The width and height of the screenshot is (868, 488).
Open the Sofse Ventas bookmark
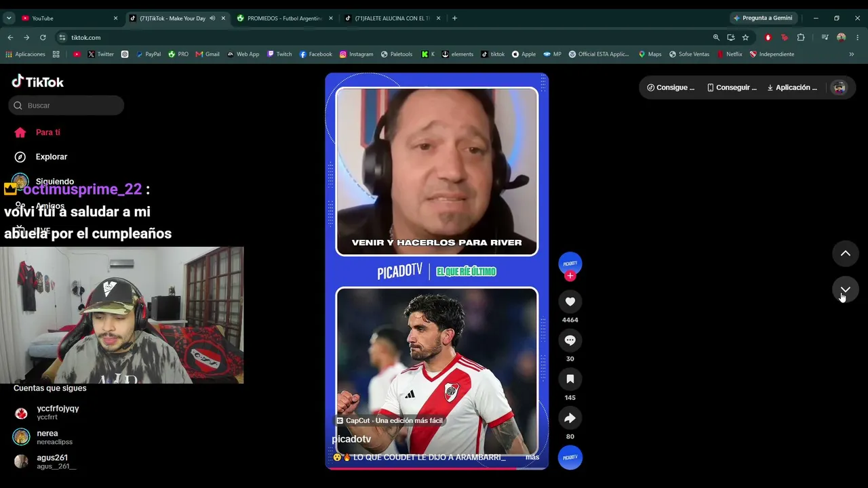pos(689,54)
